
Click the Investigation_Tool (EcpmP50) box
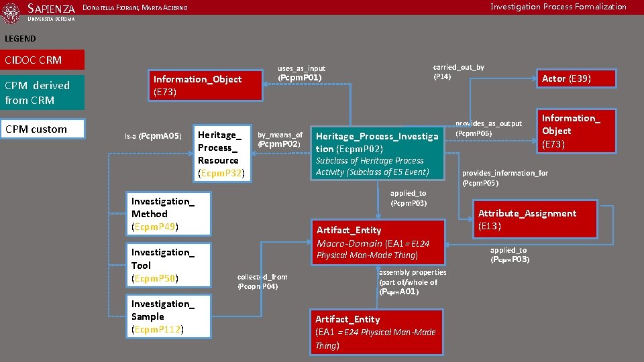pos(169,265)
